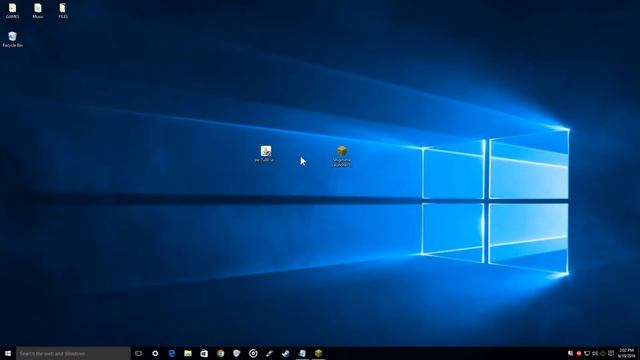Viewport: 640px width, 360px height.
Task: Select the GAMES folder on the desktop
Action: pyautogui.click(x=12, y=11)
